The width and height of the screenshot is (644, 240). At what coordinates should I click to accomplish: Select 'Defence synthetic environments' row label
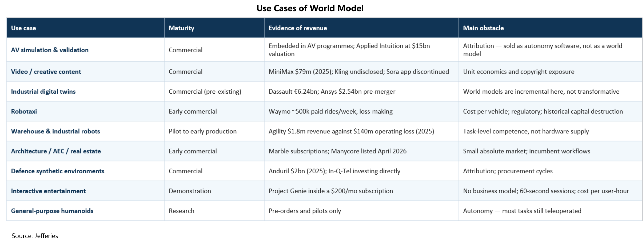click(x=58, y=171)
